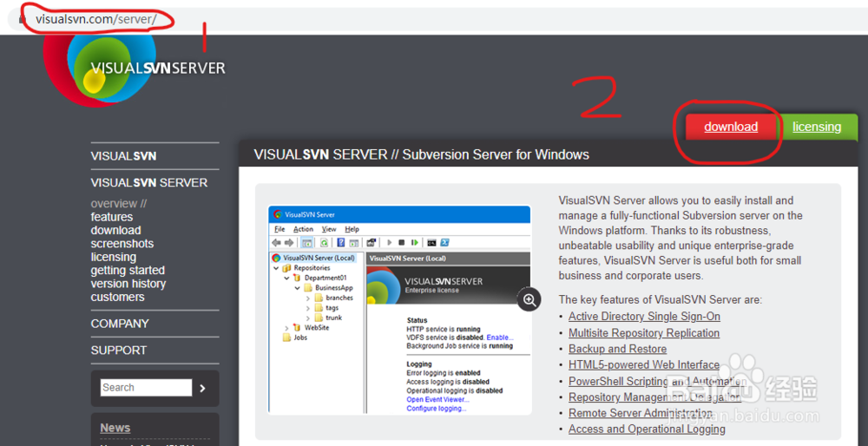
Task: Open the SUPPORT sidebar section
Action: point(118,351)
